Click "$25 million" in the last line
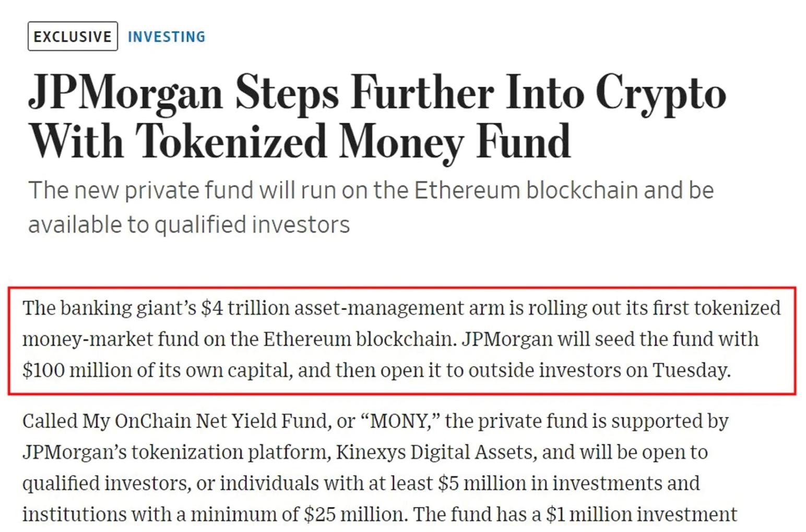806x532 pixels. pos(354,514)
